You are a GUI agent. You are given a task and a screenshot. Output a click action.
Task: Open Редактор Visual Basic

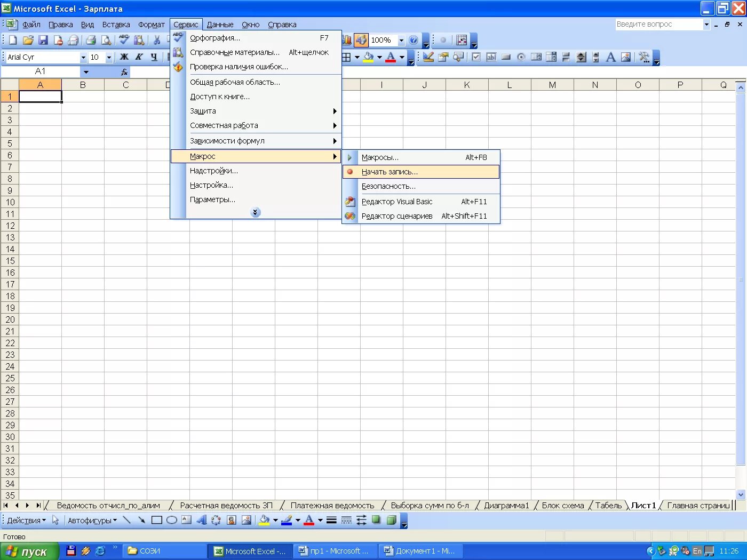point(421,202)
